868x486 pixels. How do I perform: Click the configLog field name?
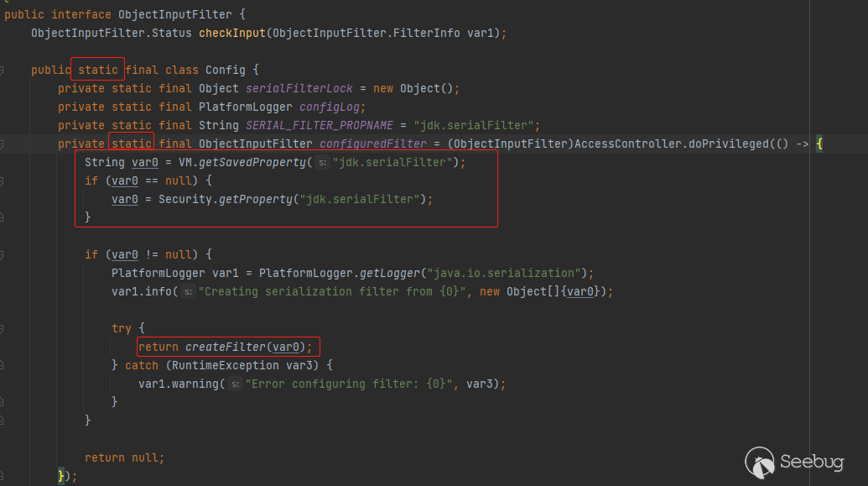pyautogui.click(x=330, y=107)
